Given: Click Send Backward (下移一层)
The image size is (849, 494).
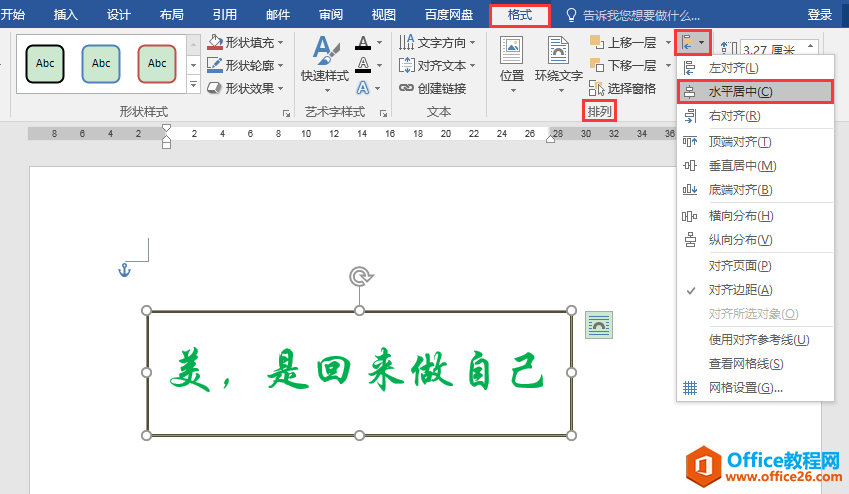Looking at the screenshot, I should click(624, 66).
